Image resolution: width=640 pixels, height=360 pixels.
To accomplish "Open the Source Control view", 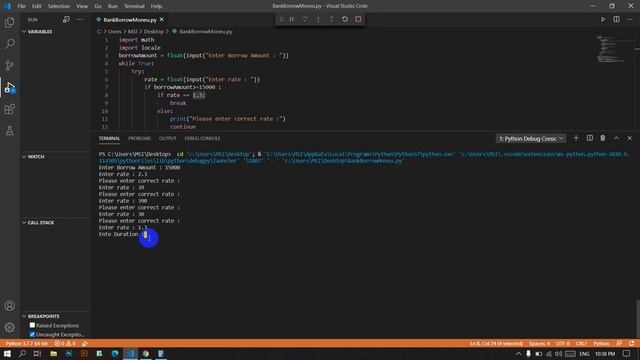I will click(9, 65).
